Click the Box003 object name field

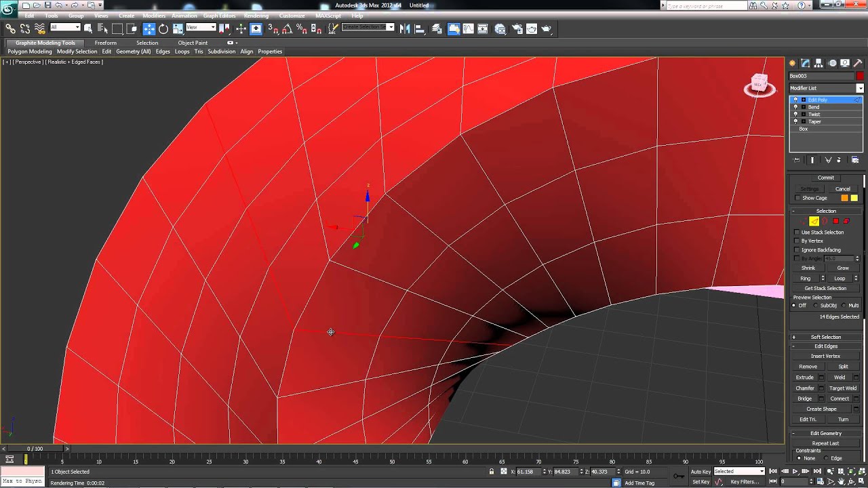(x=821, y=76)
